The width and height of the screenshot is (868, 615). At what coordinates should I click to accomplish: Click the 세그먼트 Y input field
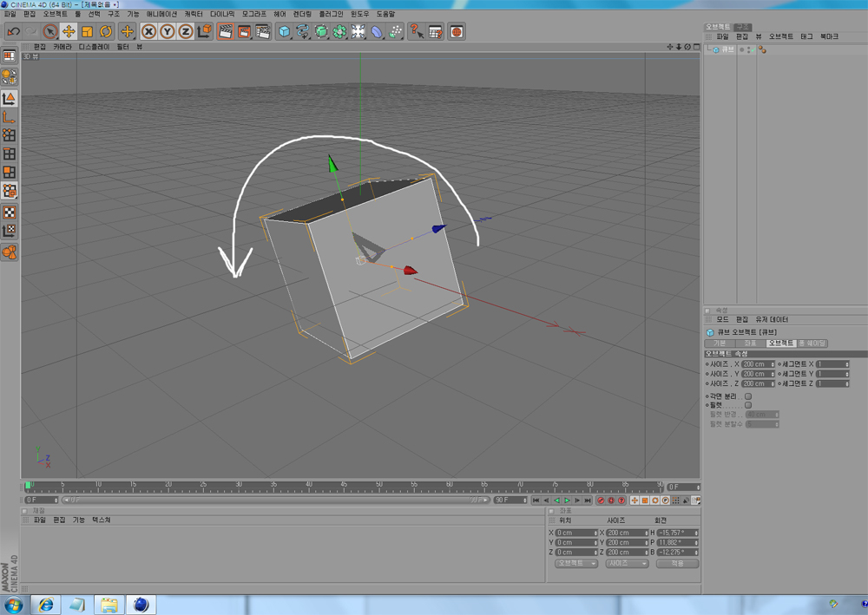click(832, 374)
